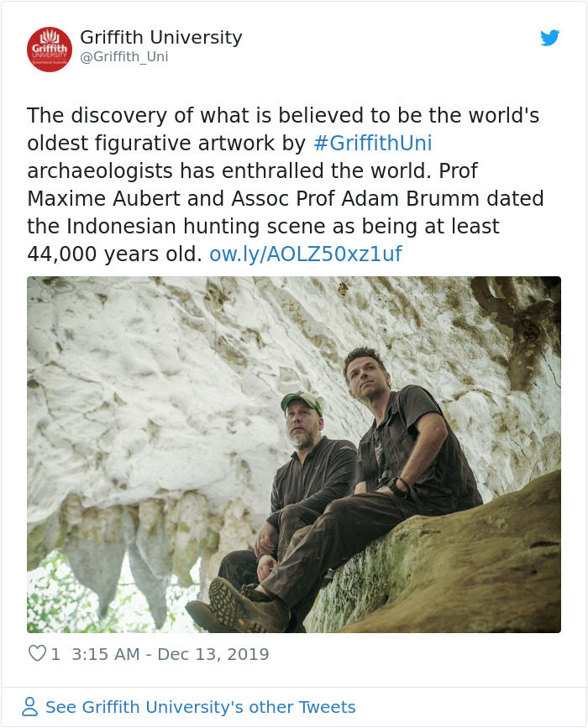Click the blue bird logo top right
The width and height of the screenshot is (588, 728).
point(551,38)
